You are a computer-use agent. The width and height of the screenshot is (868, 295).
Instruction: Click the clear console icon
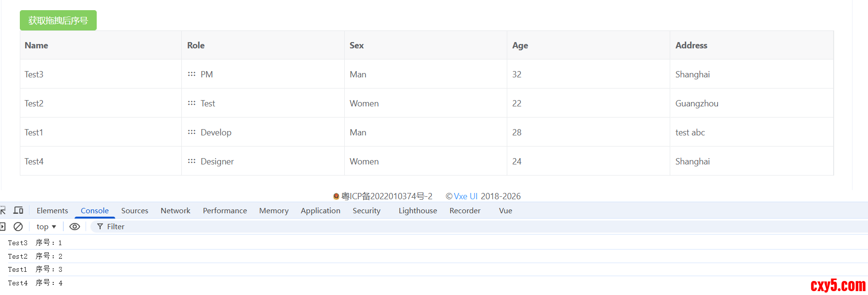pos(18,226)
